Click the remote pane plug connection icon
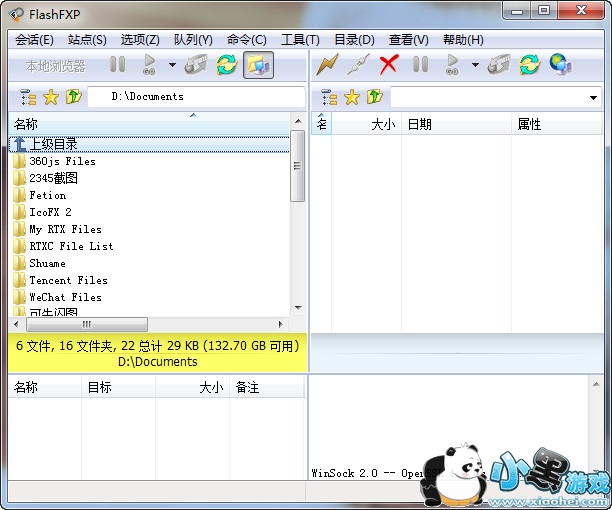The height and width of the screenshot is (510, 612). [499, 65]
